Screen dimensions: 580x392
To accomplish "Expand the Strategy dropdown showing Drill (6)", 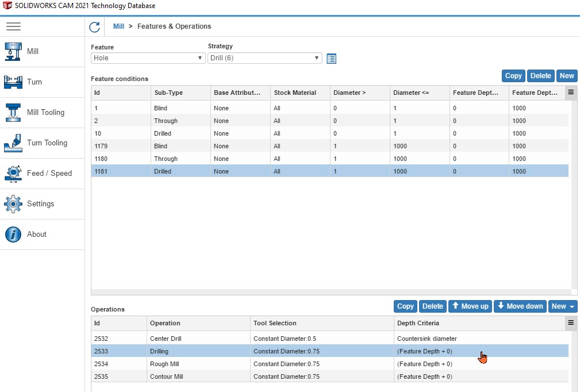I will click(264, 58).
